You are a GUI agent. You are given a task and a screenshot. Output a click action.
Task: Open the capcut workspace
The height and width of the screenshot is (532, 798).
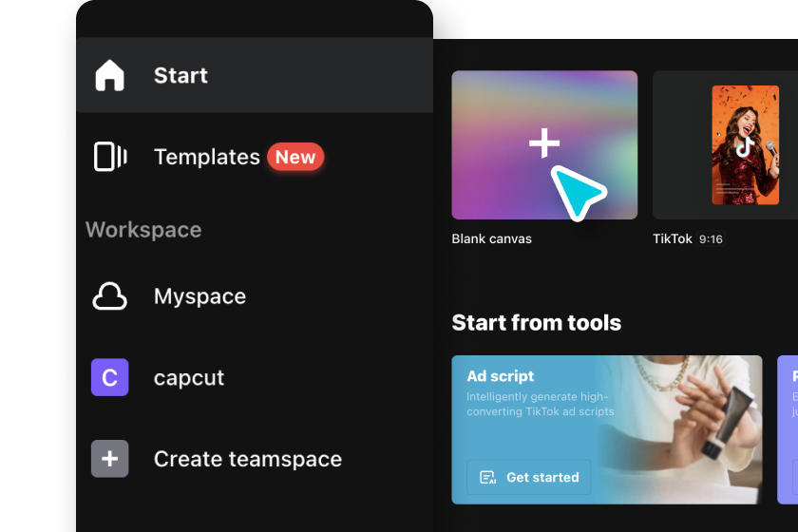coord(255,377)
